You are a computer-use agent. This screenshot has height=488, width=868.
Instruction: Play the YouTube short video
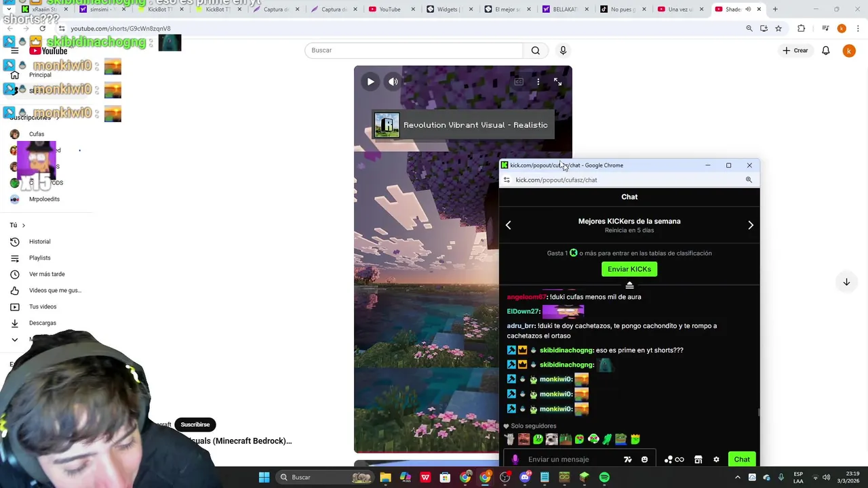(x=370, y=82)
